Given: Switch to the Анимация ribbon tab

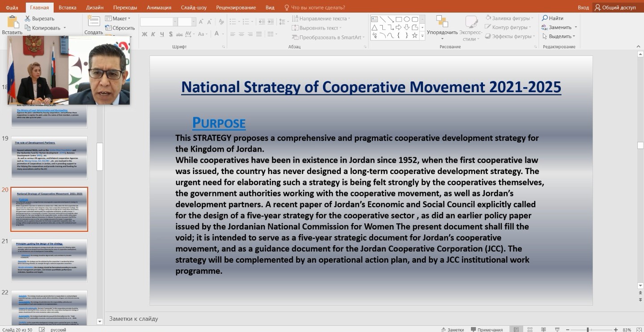Looking at the screenshot, I should [158, 8].
